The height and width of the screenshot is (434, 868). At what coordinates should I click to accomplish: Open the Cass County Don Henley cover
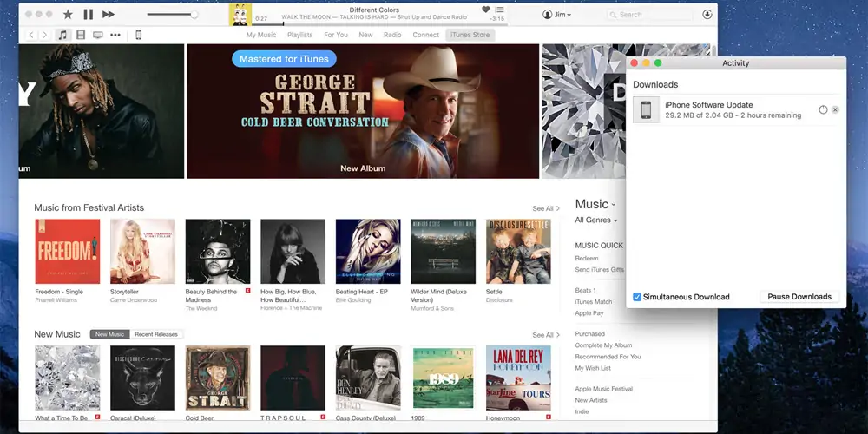coord(368,378)
